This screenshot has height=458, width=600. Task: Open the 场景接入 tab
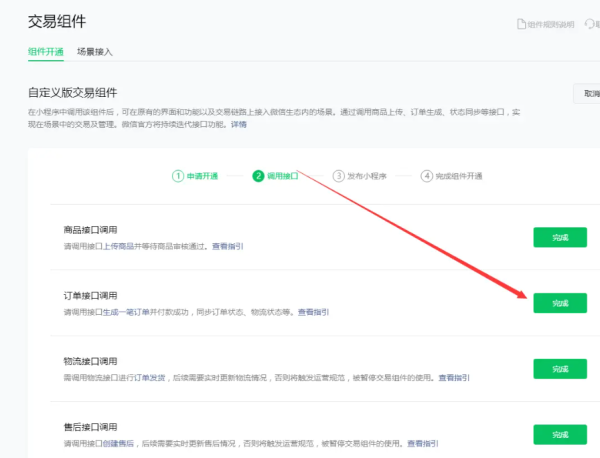pos(96,50)
